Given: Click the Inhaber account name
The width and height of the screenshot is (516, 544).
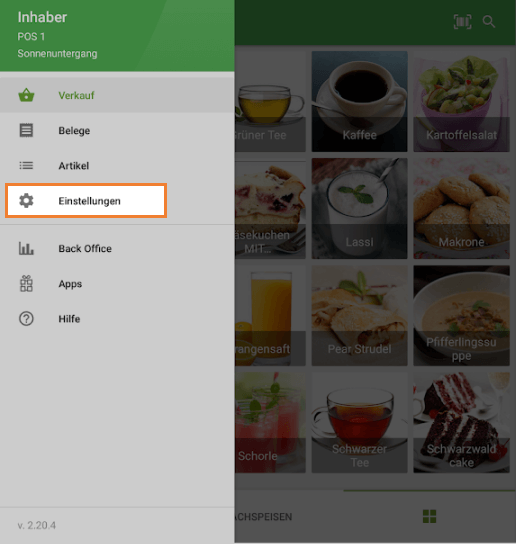Looking at the screenshot, I should (42, 17).
